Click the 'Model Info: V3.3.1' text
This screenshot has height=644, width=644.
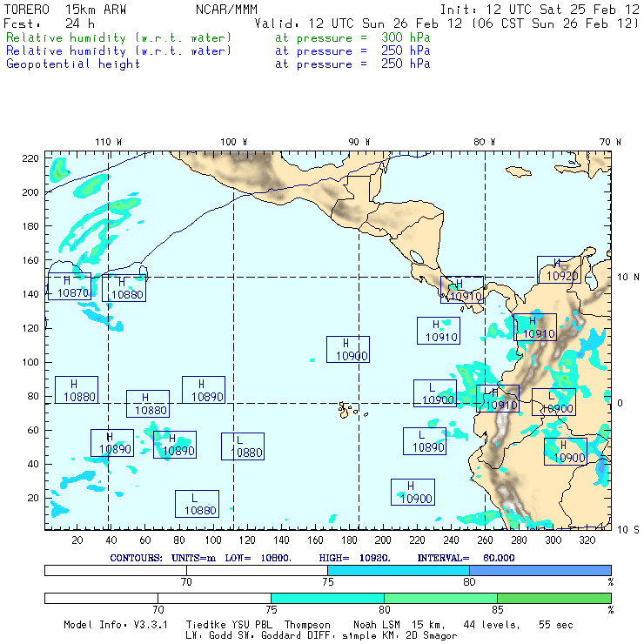[116, 625]
